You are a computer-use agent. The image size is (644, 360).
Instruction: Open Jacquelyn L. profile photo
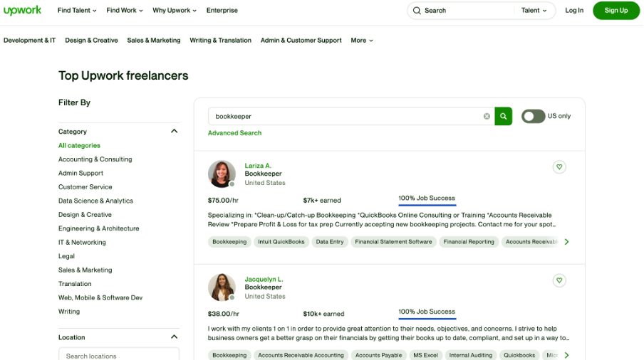pos(222,287)
